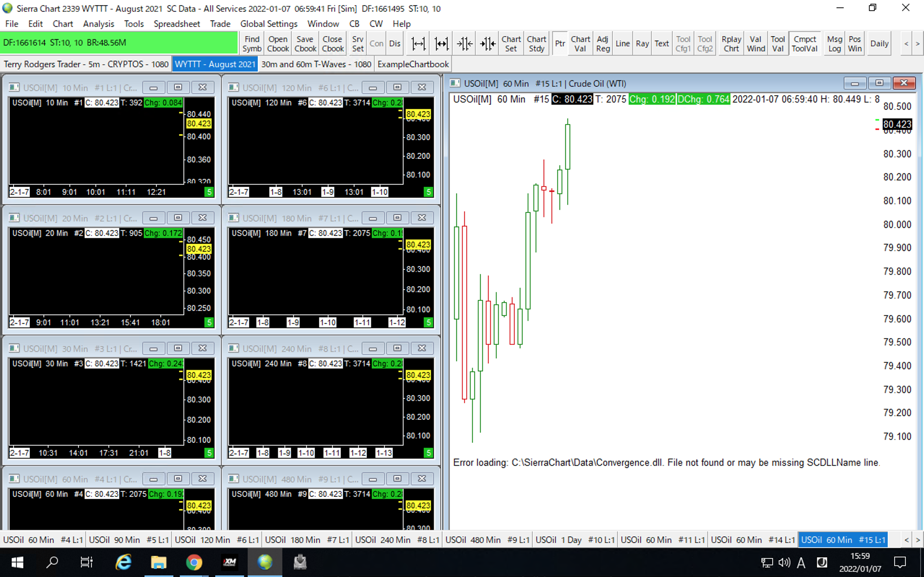Click Chart Stdy toolbar button
924x577 pixels.
pos(536,44)
